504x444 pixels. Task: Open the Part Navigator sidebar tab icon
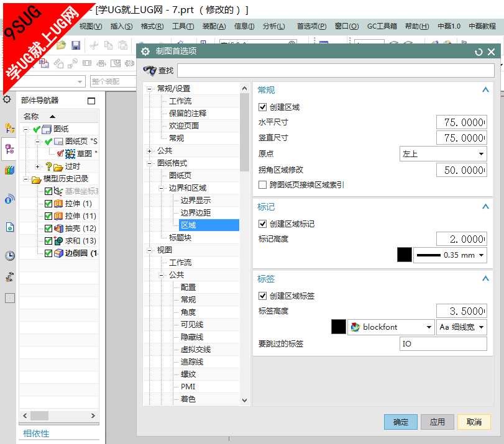(x=10, y=149)
